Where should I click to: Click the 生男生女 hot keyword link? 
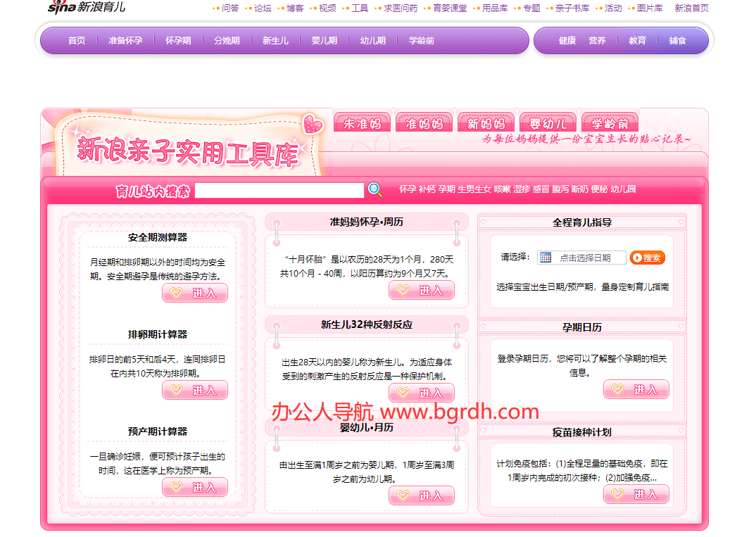tap(474, 189)
